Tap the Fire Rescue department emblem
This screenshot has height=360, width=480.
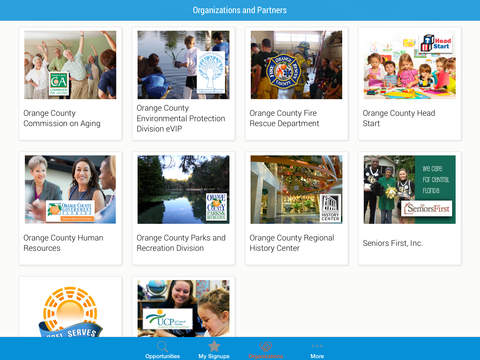283,72
